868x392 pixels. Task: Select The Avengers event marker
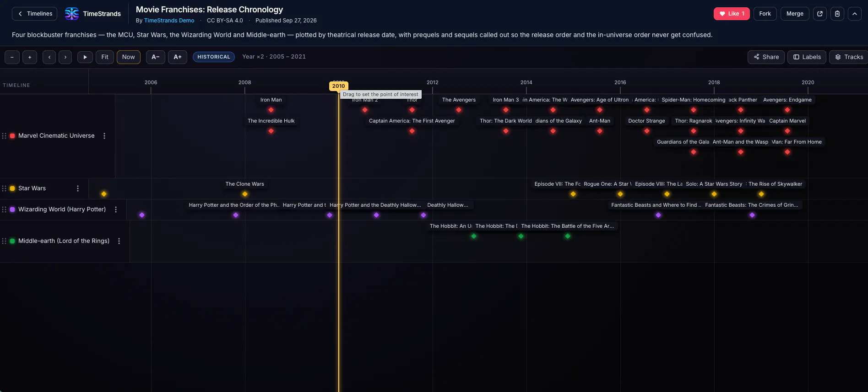point(459,110)
